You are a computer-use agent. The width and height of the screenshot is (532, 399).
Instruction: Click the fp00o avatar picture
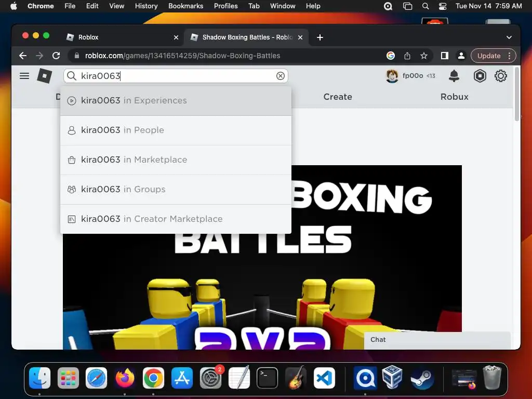click(x=392, y=76)
